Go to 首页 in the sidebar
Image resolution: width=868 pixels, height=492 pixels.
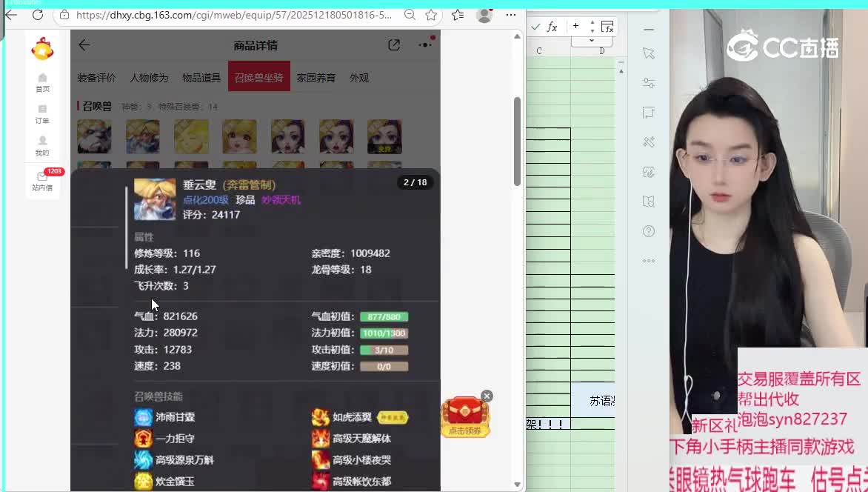coord(43,83)
